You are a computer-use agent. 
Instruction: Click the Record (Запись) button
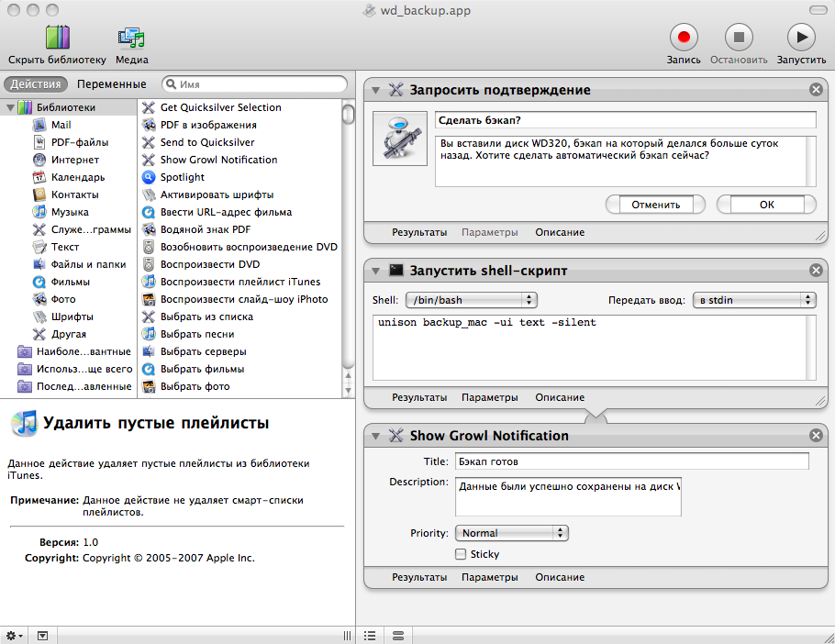pos(683,38)
